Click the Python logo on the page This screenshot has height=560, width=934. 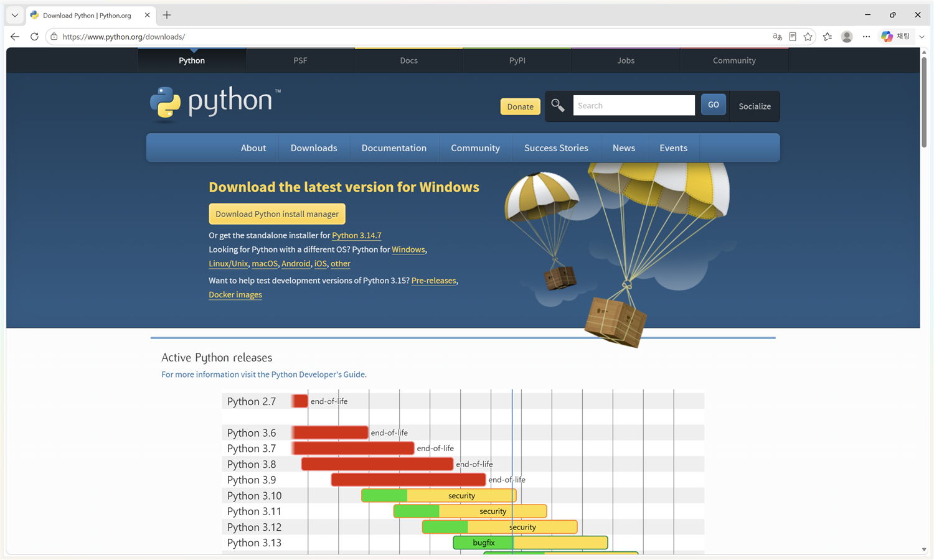[x=215, y=103]
